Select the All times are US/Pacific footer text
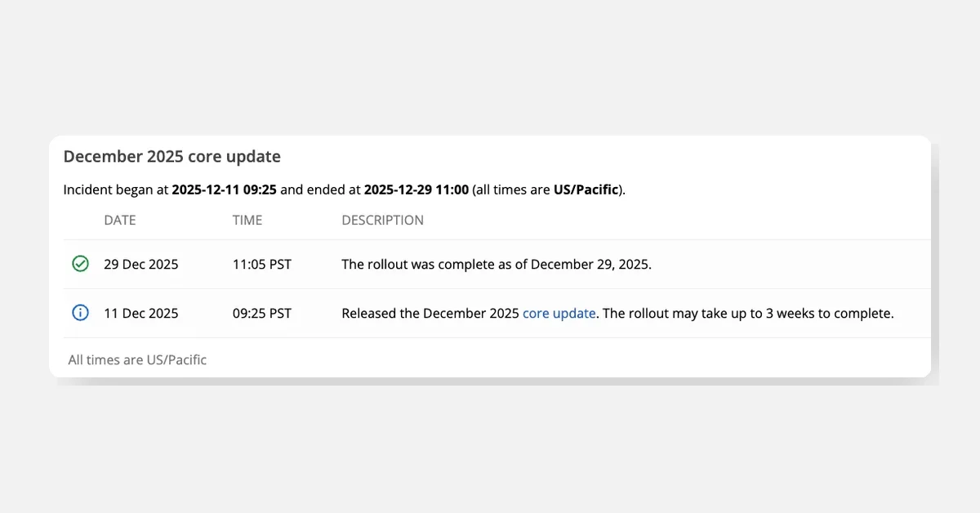Screen dimensions: 980x513 coord(137,359)
